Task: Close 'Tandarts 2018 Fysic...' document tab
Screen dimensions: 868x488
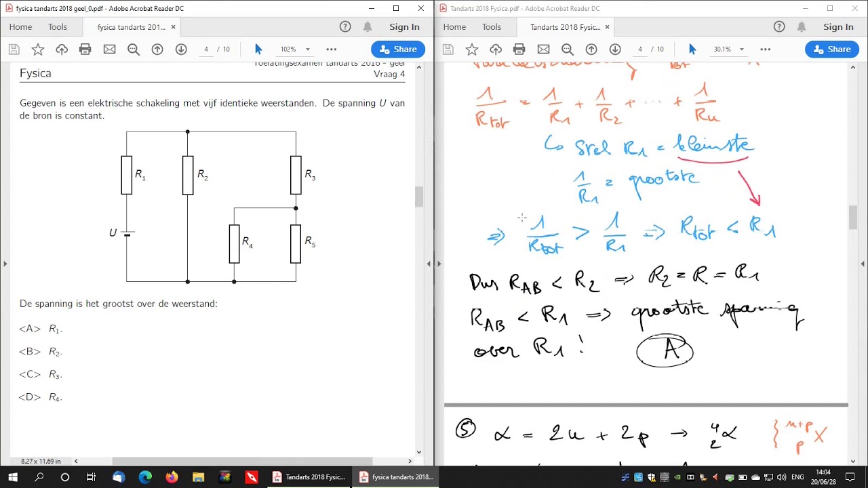Action: (607, 27)
